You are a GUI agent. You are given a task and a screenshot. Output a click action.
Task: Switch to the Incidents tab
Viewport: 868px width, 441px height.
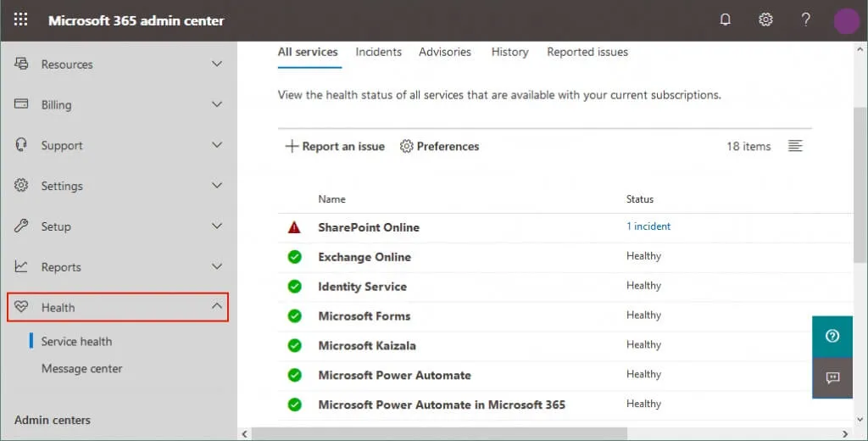[x=378, y=52]
